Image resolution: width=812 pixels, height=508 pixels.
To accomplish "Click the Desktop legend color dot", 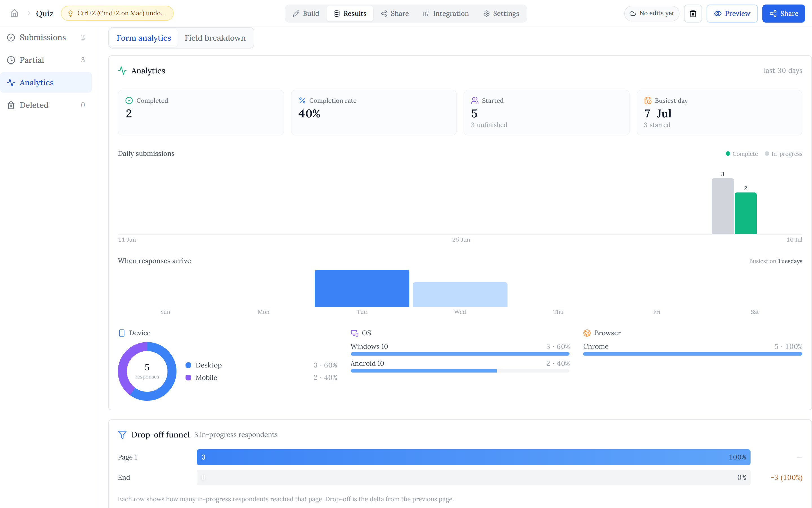I will tap(189, 365).
